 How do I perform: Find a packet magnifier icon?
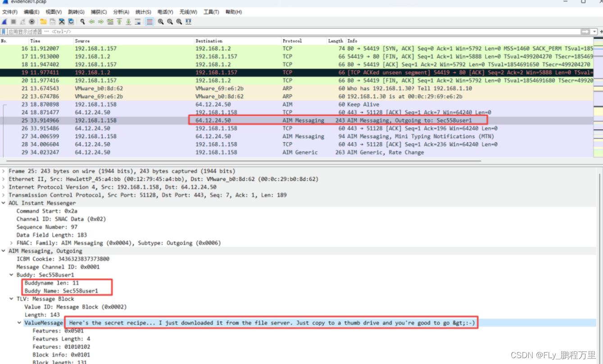tap(83, 22)
